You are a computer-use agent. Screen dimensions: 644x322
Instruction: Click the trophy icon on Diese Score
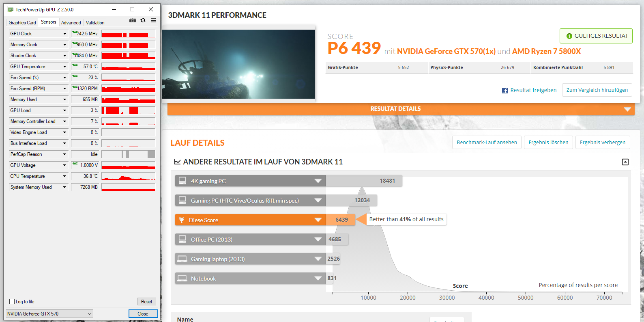coord(182,220)
